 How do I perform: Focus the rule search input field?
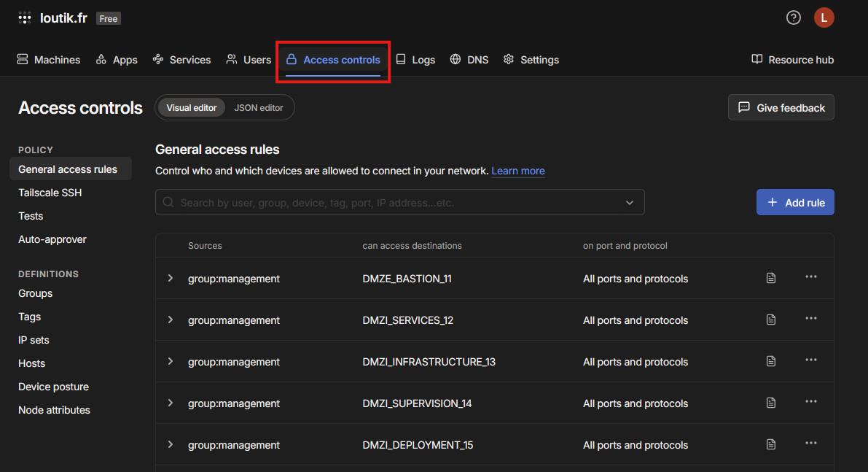click(x=399, y=202)
